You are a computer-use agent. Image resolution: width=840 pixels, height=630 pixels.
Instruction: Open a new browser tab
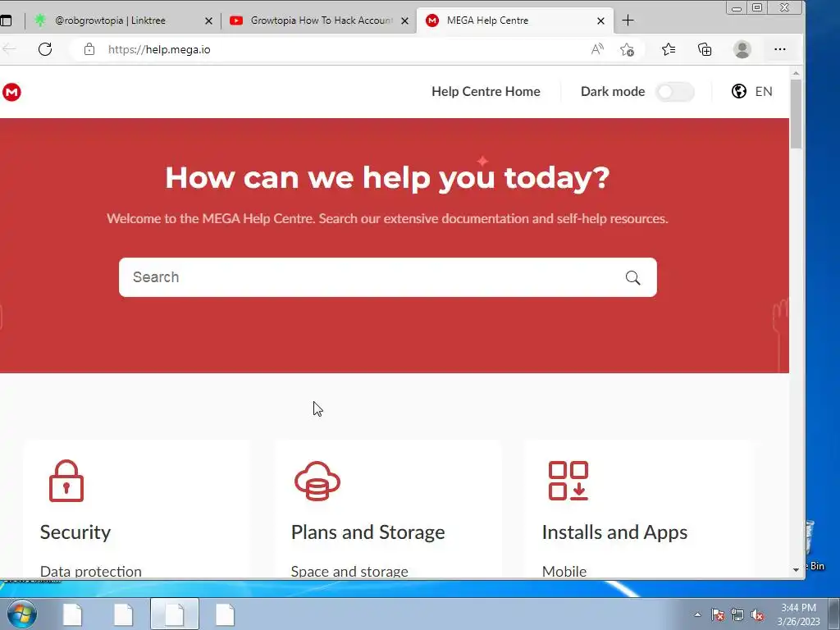(x=628, y=21)
